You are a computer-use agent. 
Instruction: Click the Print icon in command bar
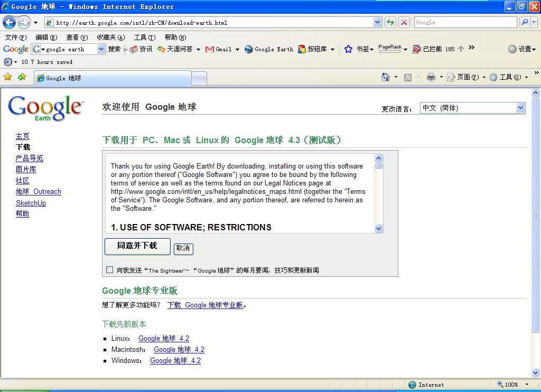tap(431, 77)
